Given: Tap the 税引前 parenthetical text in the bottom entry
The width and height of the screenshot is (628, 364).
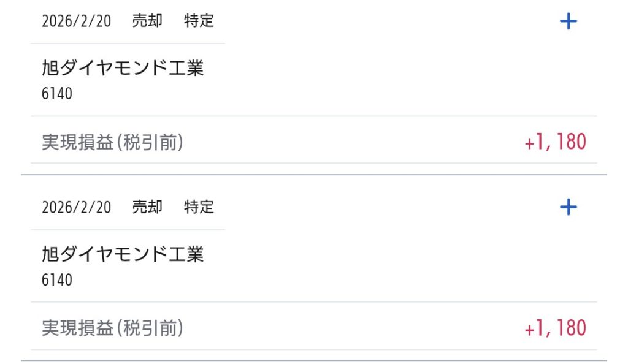Looking at the screenshot, I should tap(150, 328).
